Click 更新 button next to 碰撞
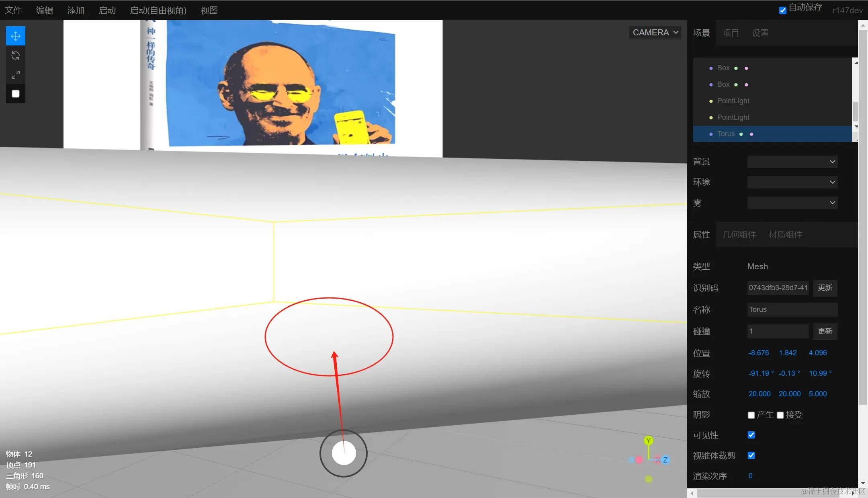The height and width of the screenshot is (498, 868). (825, 331)
